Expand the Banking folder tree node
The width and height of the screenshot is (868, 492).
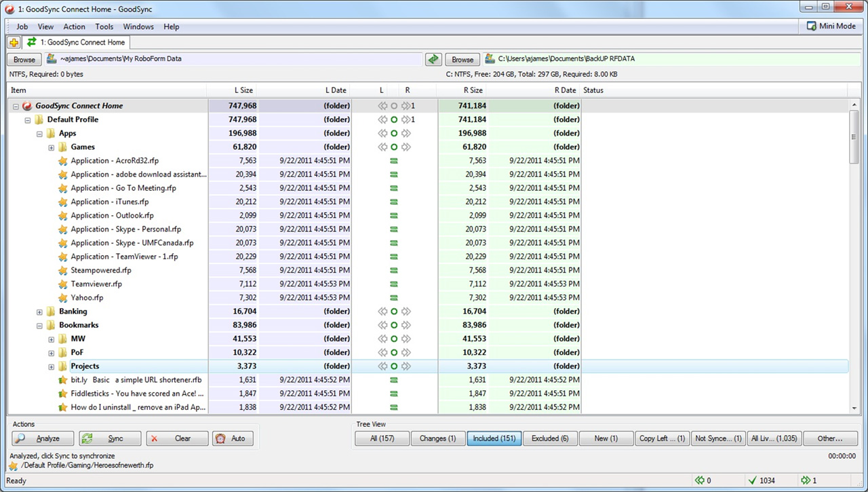39,311
